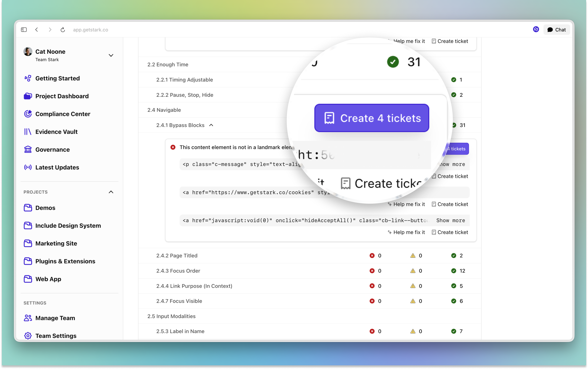588x369 pixels.
Task: Select the 2.5.3 Label in Name row
Action: (x=310, y=331)
